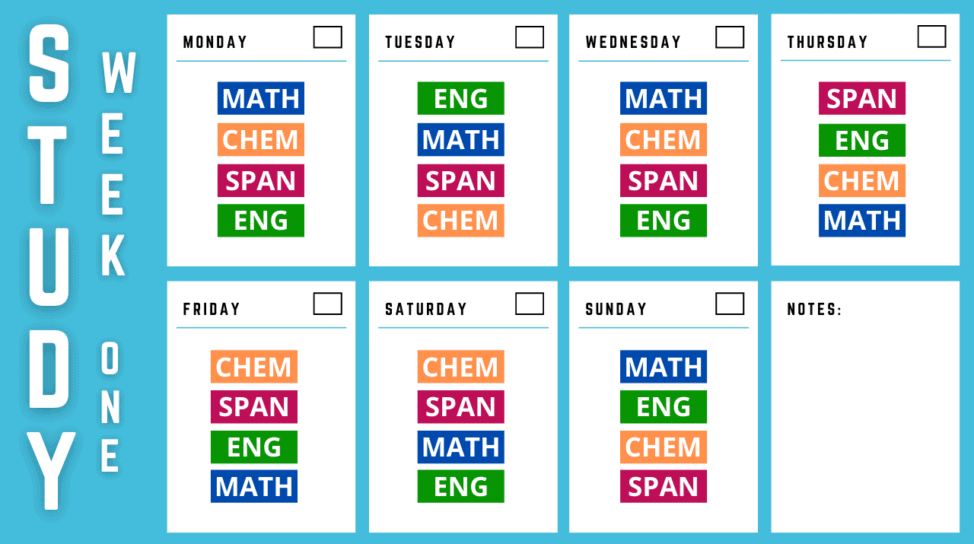Screen dimensions: 974x544
Task: Check off the Thursday box
Action: [931, 37]
